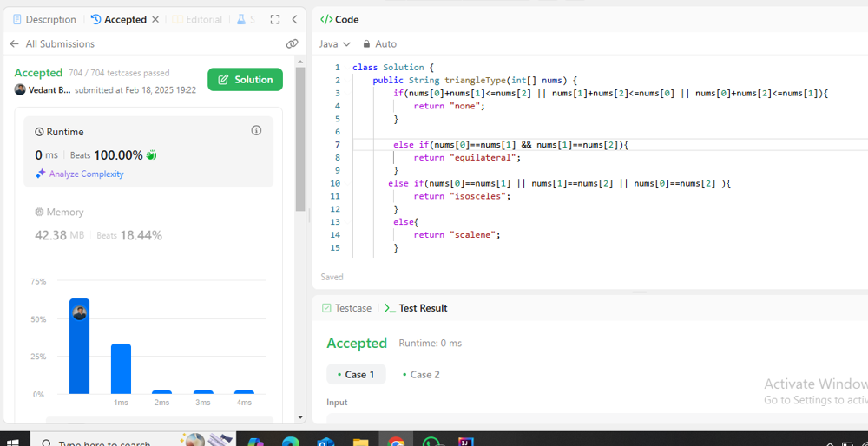
Task: Click the return "equilateral"; code line
Action: point(468,157)
